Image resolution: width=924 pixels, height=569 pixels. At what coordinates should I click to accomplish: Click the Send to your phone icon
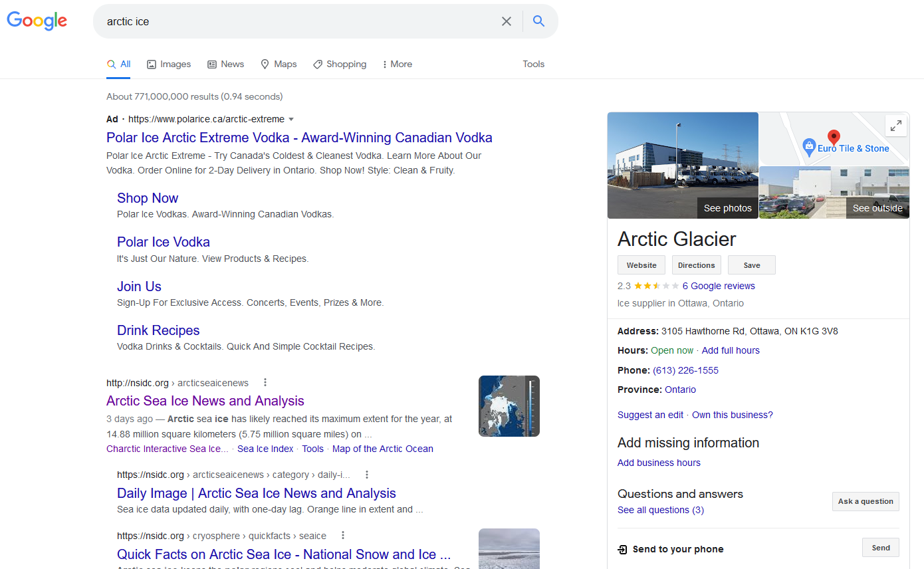pos(622,549)
